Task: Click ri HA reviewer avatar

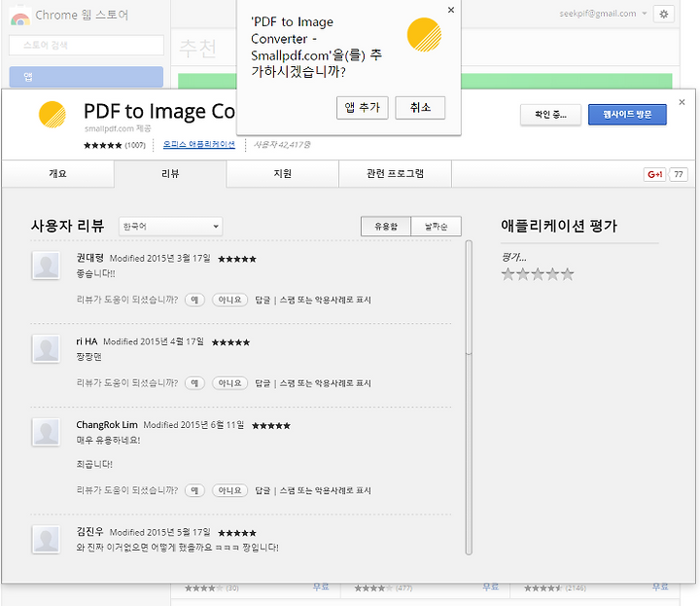Action: point(46,349)
